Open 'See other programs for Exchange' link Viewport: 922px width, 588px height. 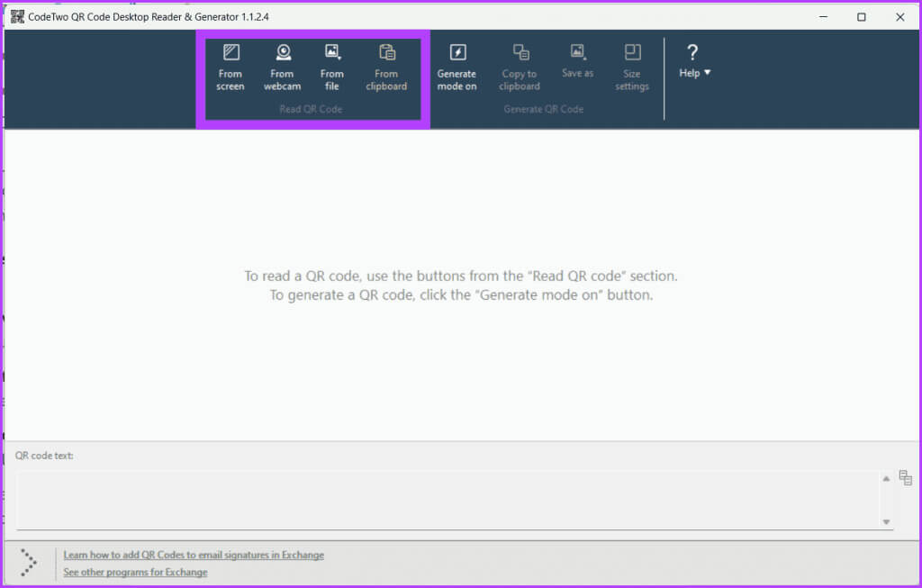(x=135, y=572)
